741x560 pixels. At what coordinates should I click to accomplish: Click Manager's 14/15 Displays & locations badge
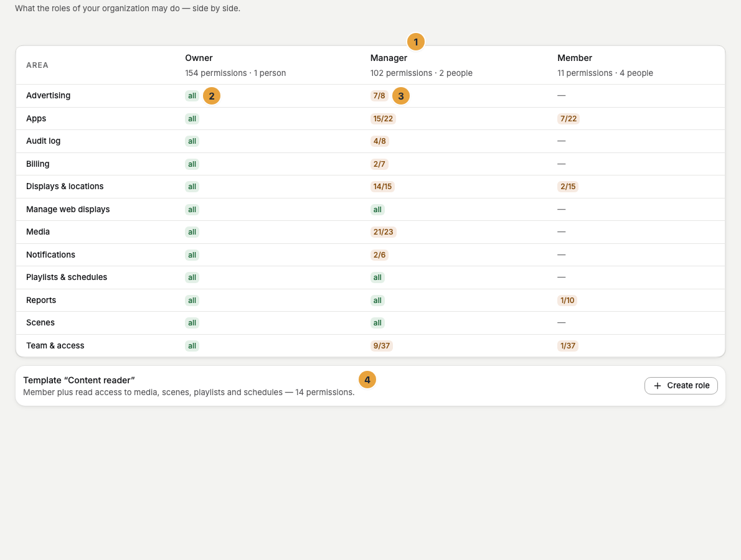tap(382, 187)
